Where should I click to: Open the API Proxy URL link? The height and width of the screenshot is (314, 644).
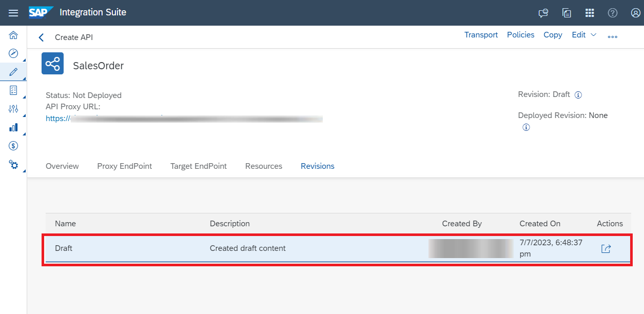(x=184, y=119)
